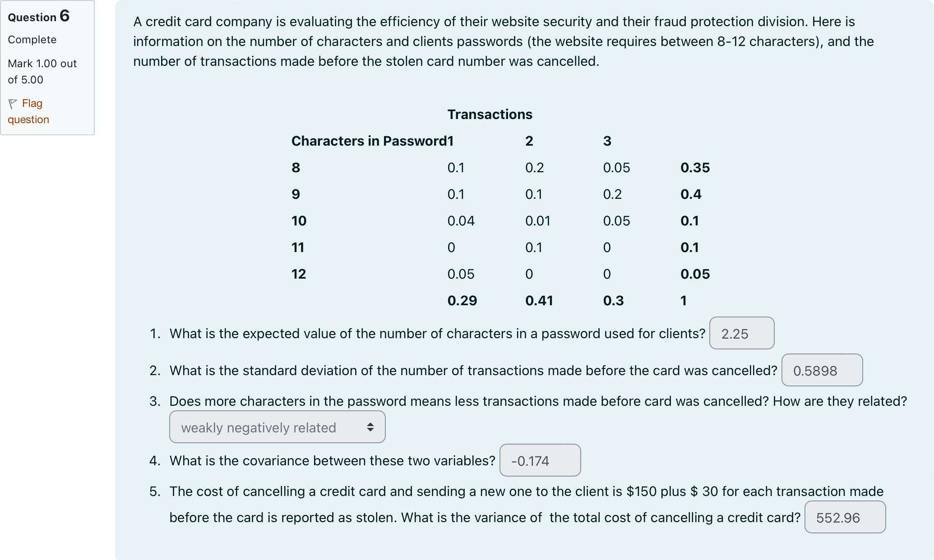Click the variance of cost field showing 552.96
This screenshot has width=934, height=560.
click(x=845, y=517)
